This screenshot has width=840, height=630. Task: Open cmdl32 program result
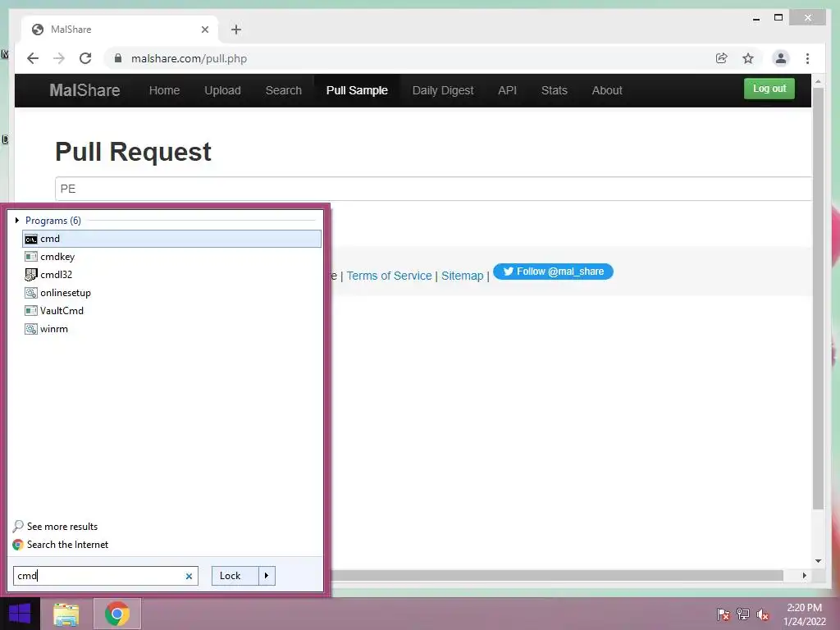tap(171, 275)
